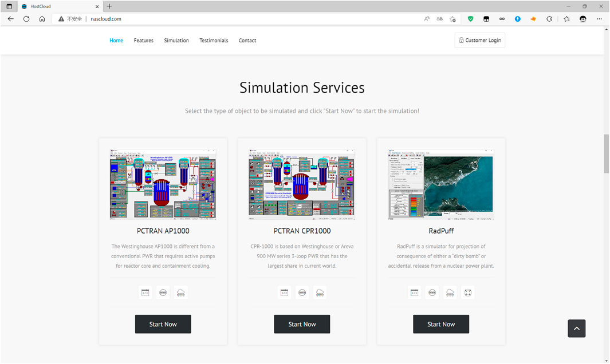Viewport: 610px width, 364px height.
Task: Open the black two-eyed extension icon
Action: 486,19
